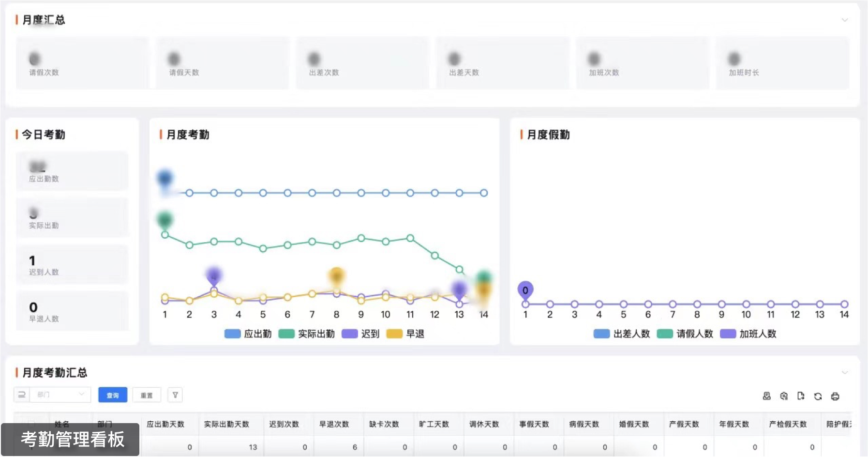868x457 pixels.
Task: Click the filter funnel icon beside 重置
Action: point(175,395)
